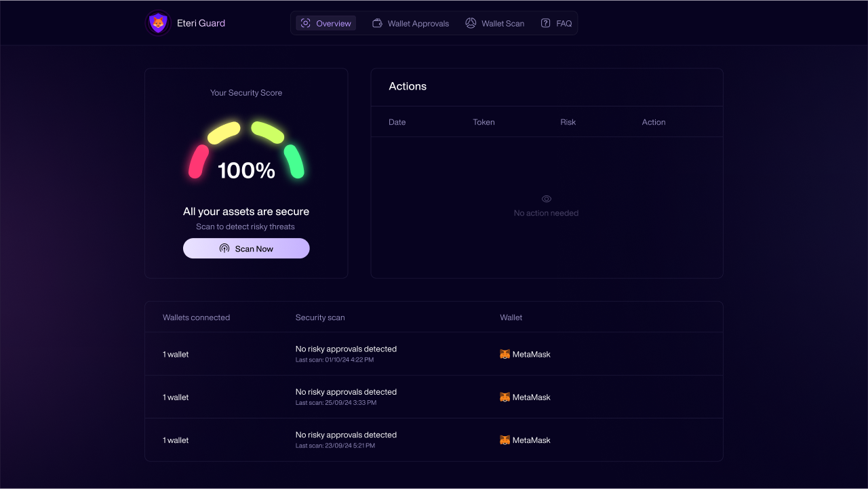Image resolution: width=868 pixels, height=489 pixels.
Task: Switch to the Wallet Scan tab
Action: point(502,24)
